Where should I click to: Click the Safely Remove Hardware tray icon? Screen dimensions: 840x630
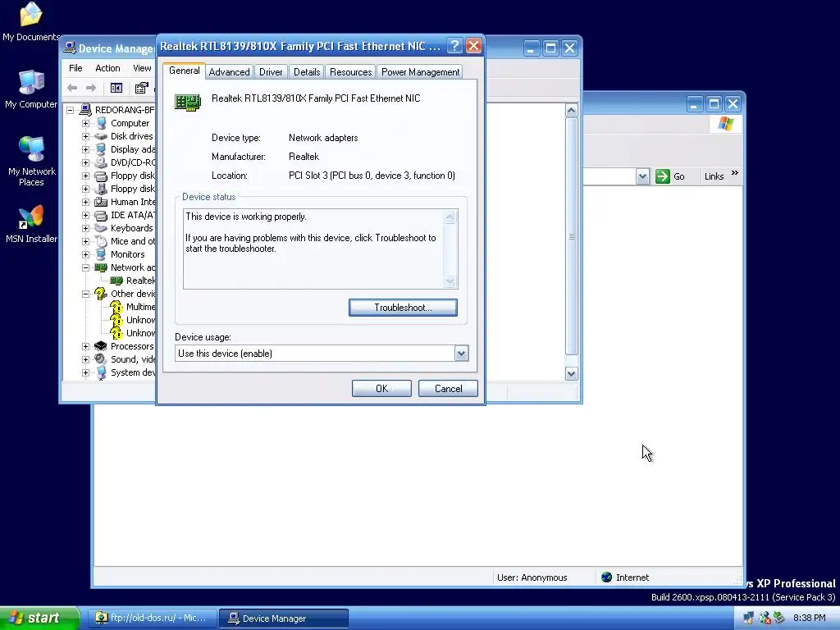779,619
